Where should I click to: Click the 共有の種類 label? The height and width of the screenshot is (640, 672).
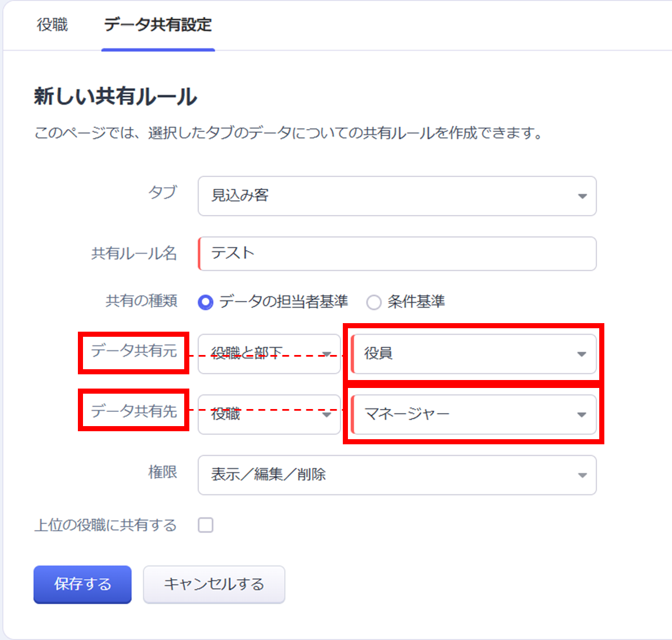pyautogui.click(x=142, y=301)
